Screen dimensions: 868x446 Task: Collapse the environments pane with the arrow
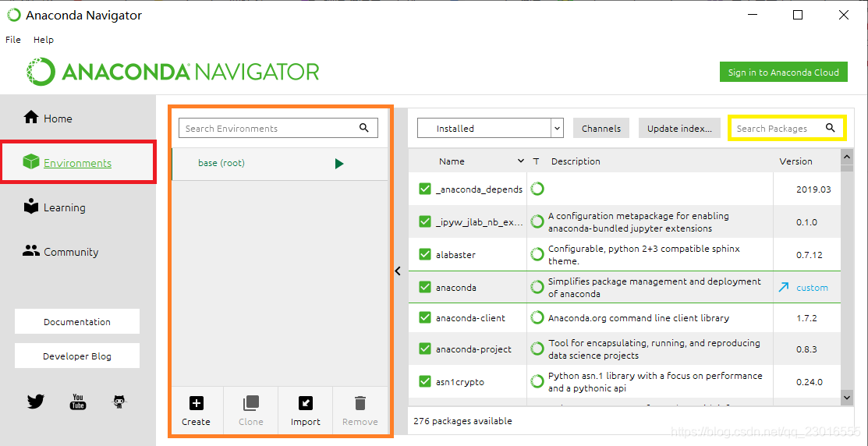pyautogui.click(x=398, y=271)
